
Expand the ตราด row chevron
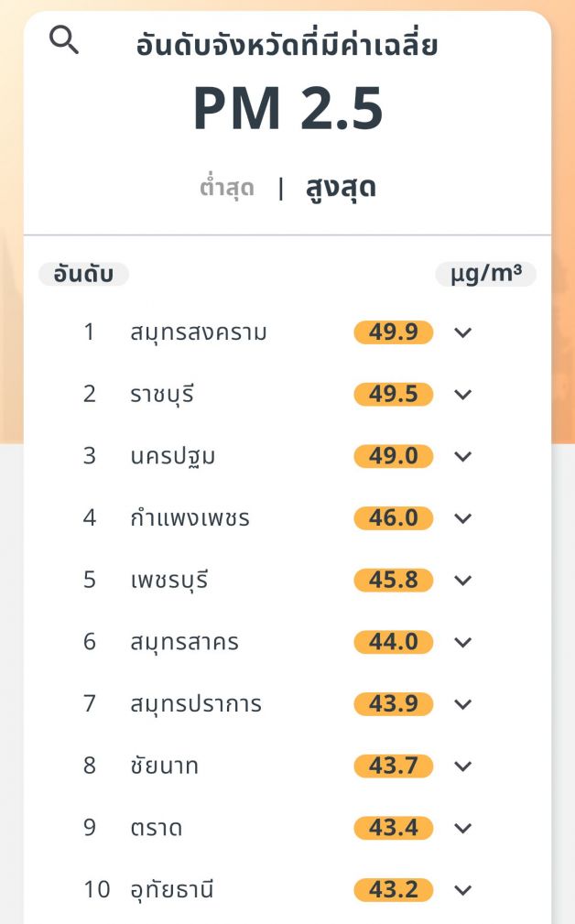click(462, 828)
